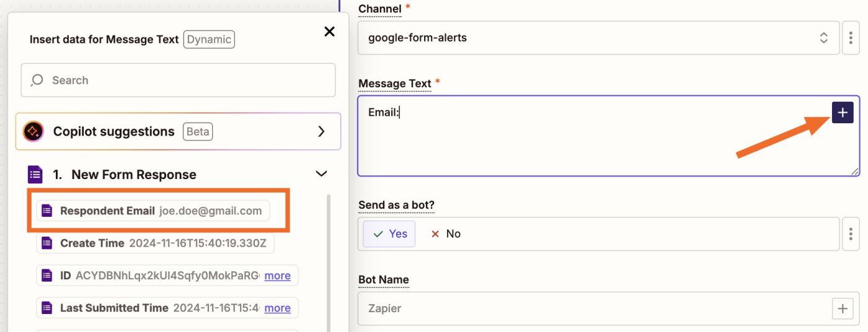Show more of Last Submitted Time value
This screenshot has width=868, height=332.
(x=277, y=308)
